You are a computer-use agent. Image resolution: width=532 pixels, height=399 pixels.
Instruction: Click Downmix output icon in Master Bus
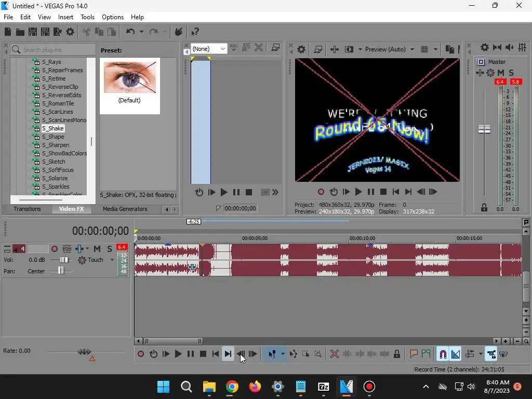(x=497, y=47)
